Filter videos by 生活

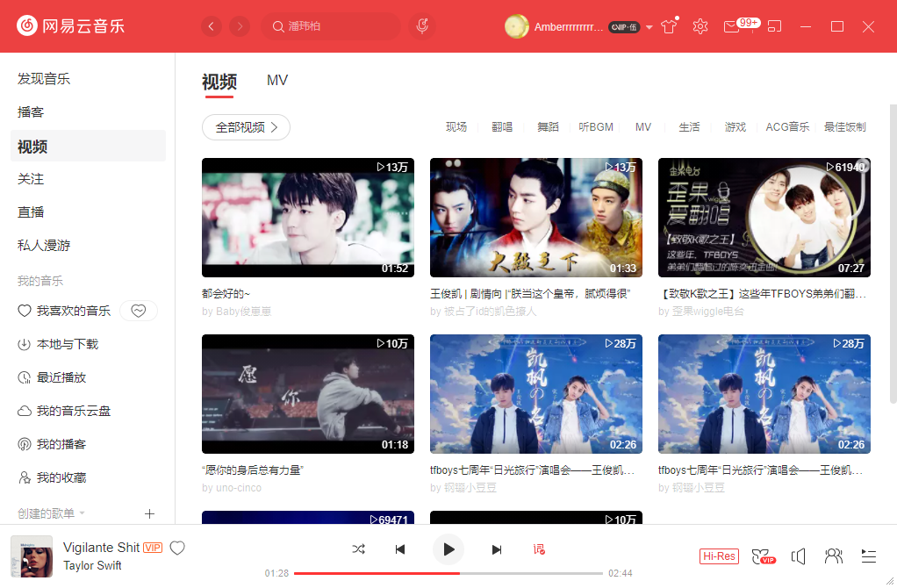click(x=689, y=127)
